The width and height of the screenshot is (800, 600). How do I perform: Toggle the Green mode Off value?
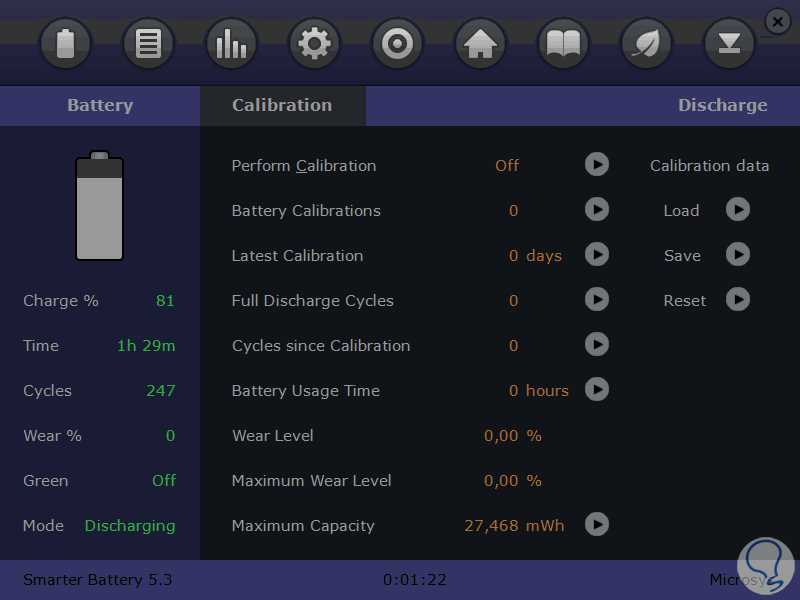pos(164,481)
